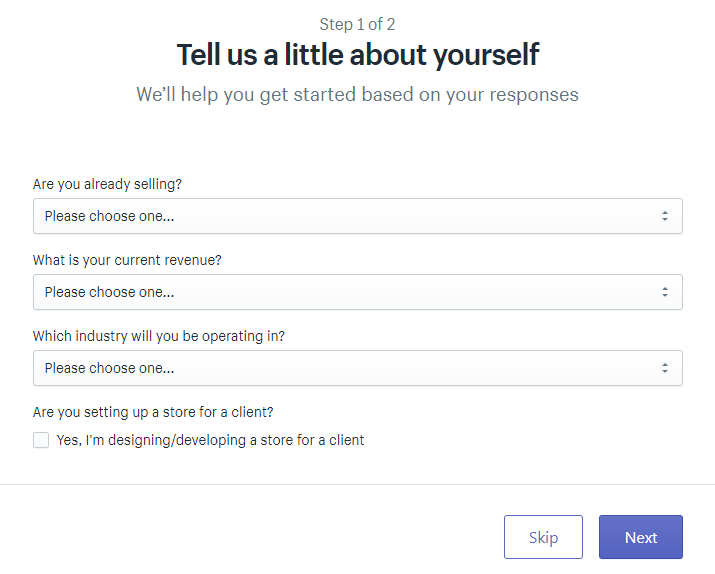Click the "Which industry will you be operating in?" label
Screen dimensions: 715x574
(158, 336)
